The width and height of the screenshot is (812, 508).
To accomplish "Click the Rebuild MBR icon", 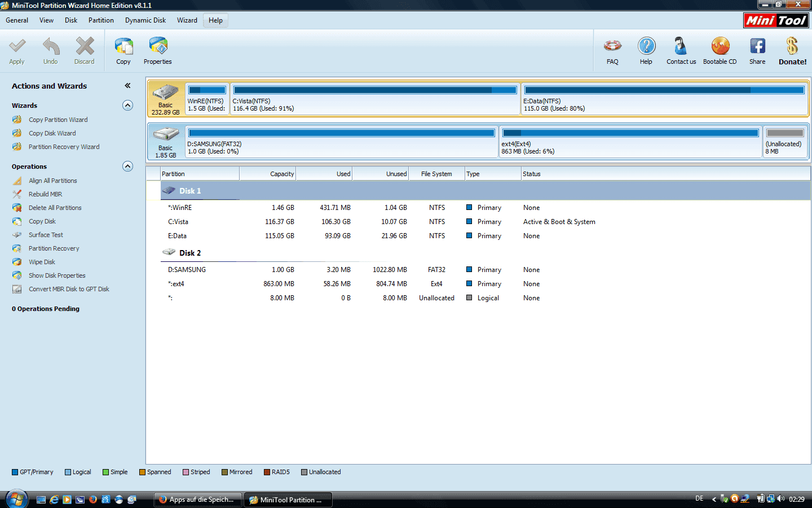I will pos(17,194).
